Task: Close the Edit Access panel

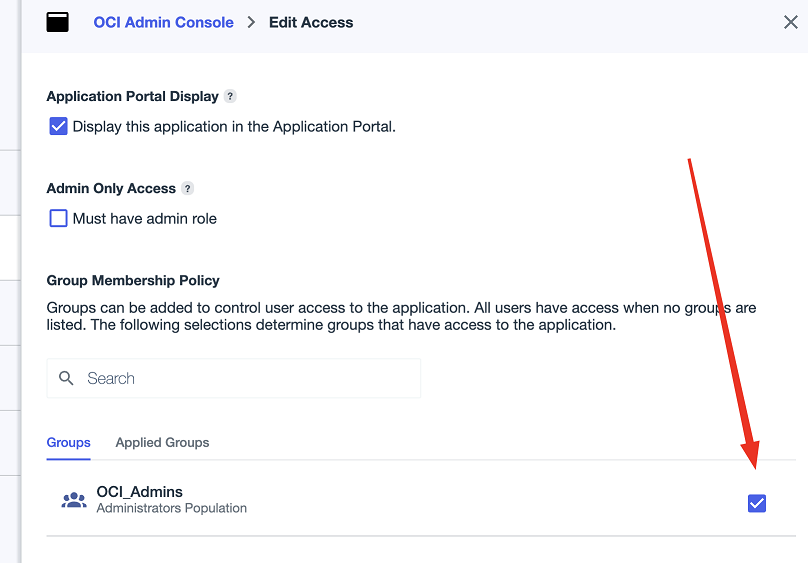Action: [x=790, y=22]
